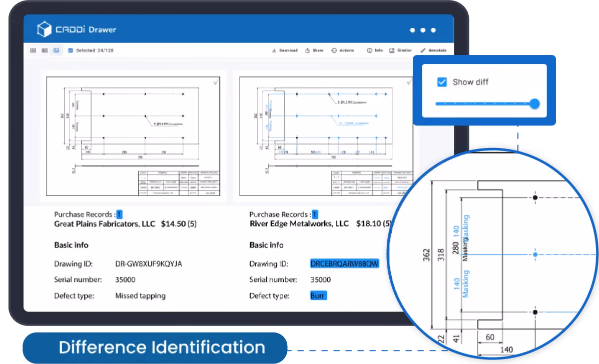599x364 pixels.
Task: Click serial number 35000 under River Edge
Action: pyautogui.click(x=320, y=279)
